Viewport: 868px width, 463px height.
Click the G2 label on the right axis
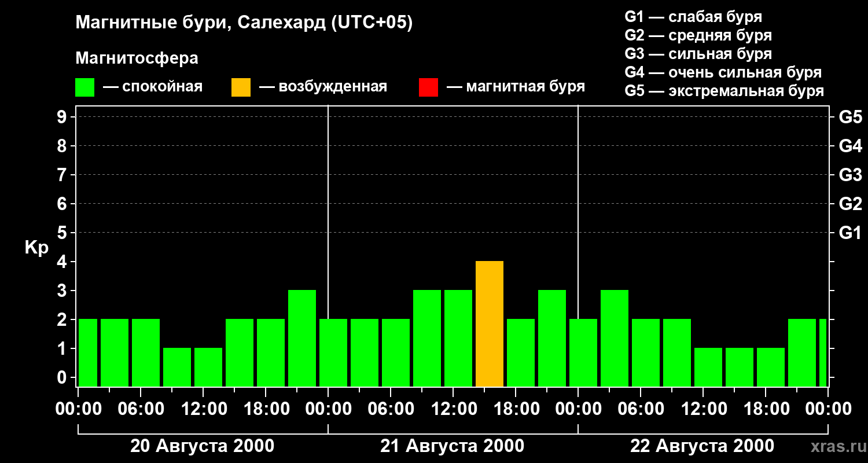point(850,204)
